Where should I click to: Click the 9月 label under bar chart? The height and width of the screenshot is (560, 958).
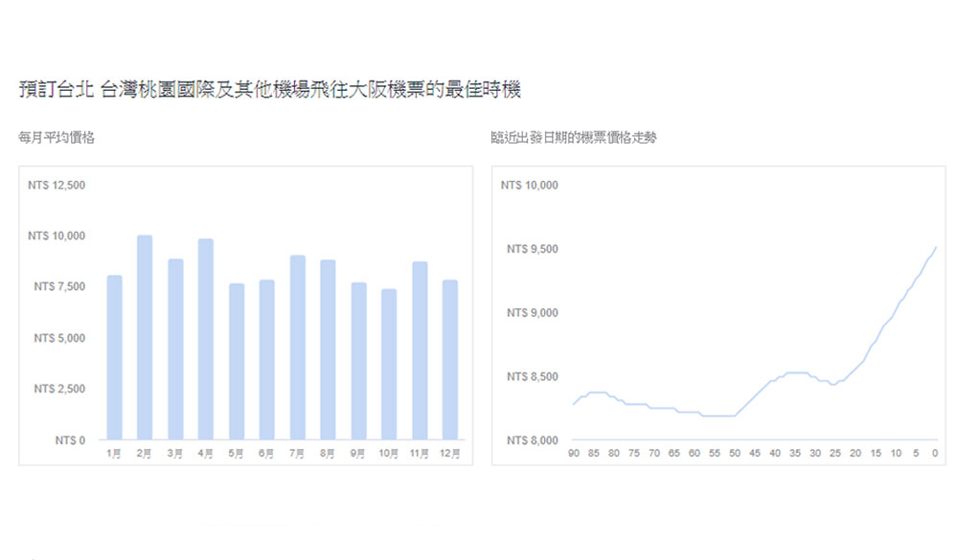(358, 454)
